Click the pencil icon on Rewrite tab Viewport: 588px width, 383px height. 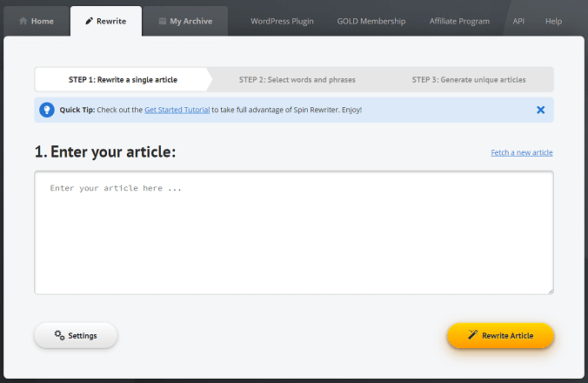click(89, 21)
